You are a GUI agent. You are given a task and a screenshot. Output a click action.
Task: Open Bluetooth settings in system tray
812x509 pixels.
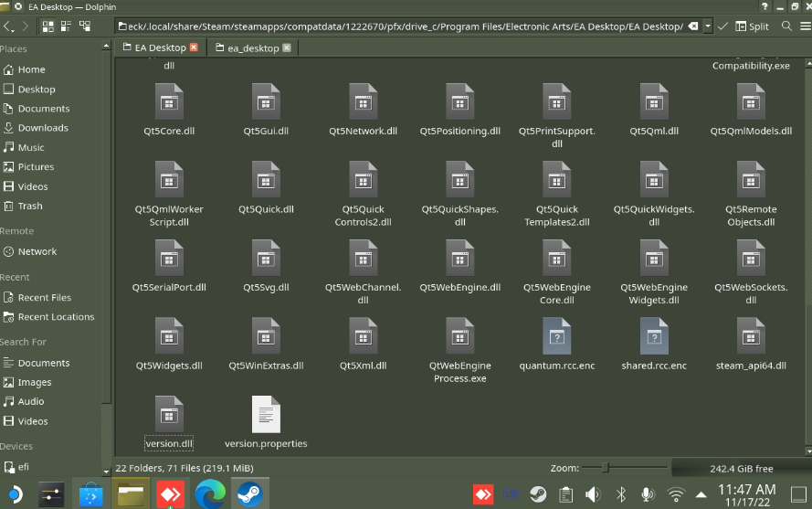click(x=621, y=494)
